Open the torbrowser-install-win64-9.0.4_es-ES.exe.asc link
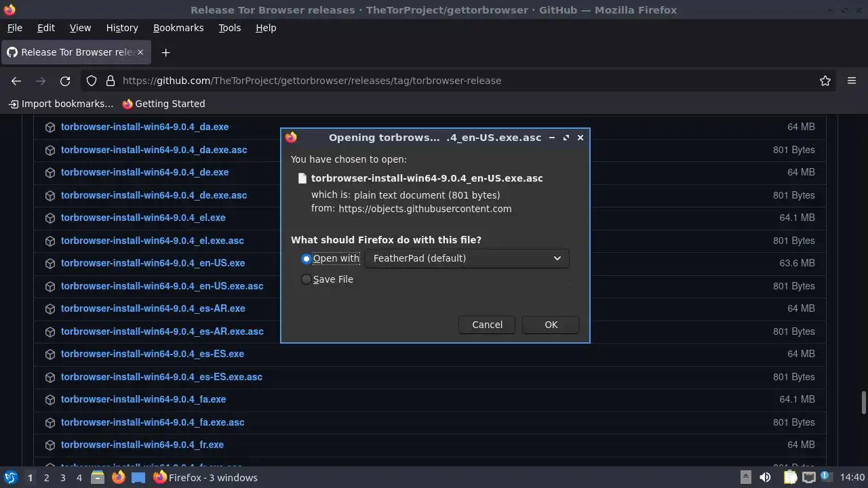The height and width of the screenshot is (488, 868). [x=161, y=377]
